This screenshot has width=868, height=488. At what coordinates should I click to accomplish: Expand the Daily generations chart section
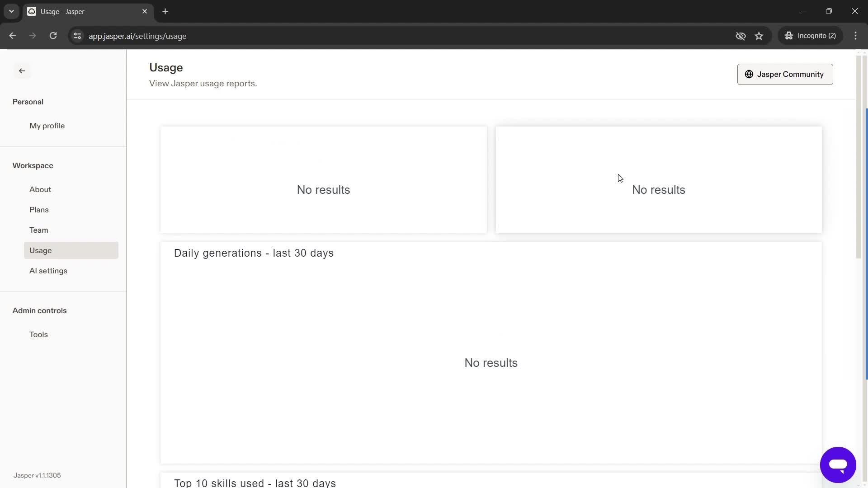253,253
